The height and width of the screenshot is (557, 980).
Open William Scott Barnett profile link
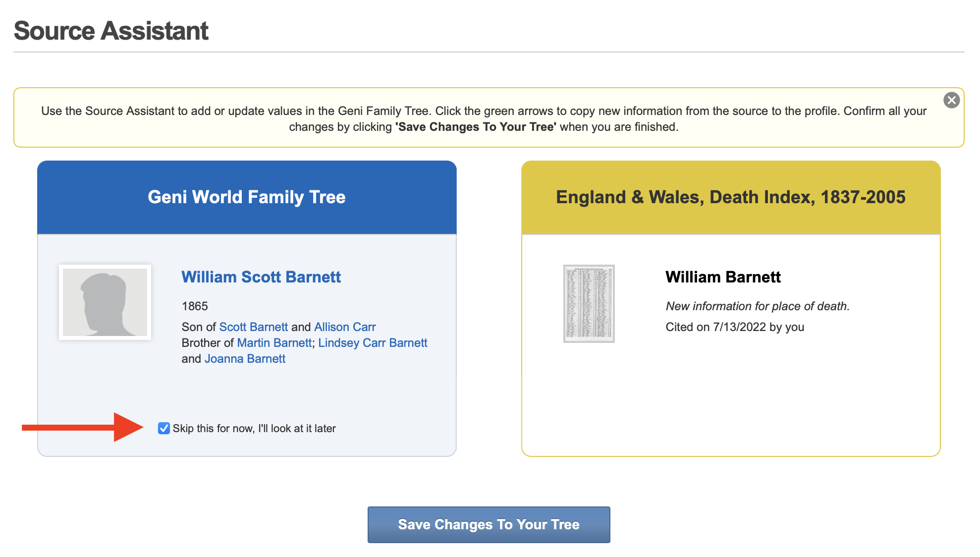[x=261, y=277]
